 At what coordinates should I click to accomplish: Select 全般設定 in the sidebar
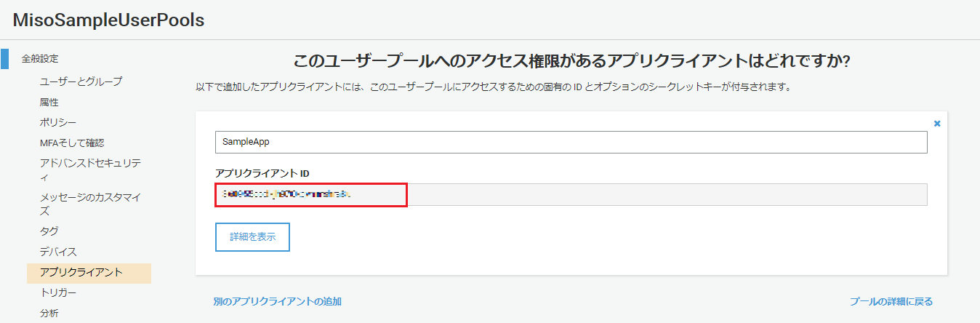(x=39, y=58)
